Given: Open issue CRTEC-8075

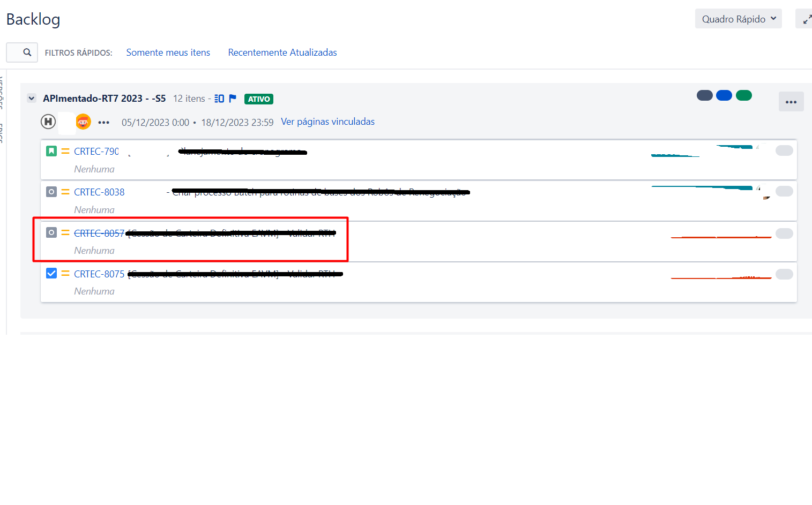Looking at the screenshot, I should click(99, 274).
